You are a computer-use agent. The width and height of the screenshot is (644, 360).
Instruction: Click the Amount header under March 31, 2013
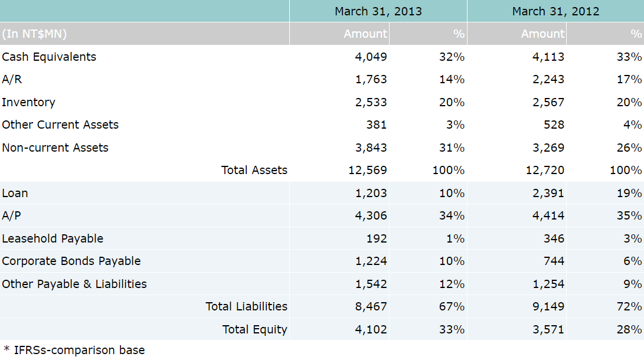tap(365, 34)
